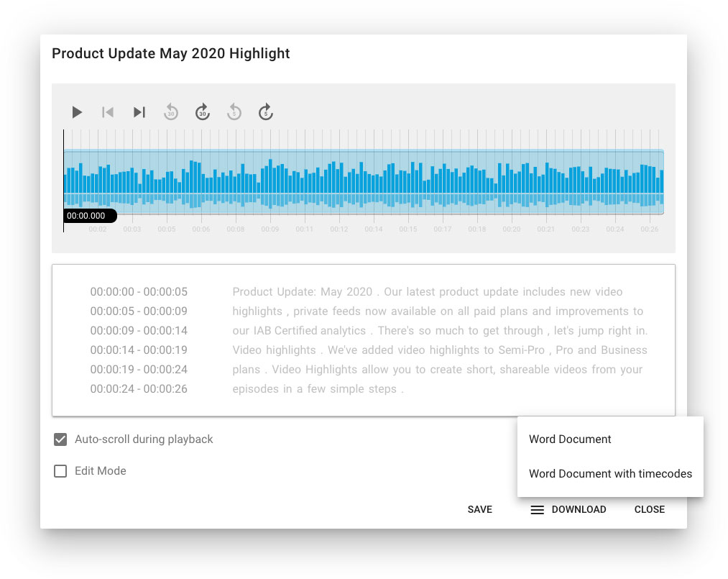Click transcript line starting 'plans . Video Highlights allow'
Screen dimensions: 728x579
coord(438,370)
